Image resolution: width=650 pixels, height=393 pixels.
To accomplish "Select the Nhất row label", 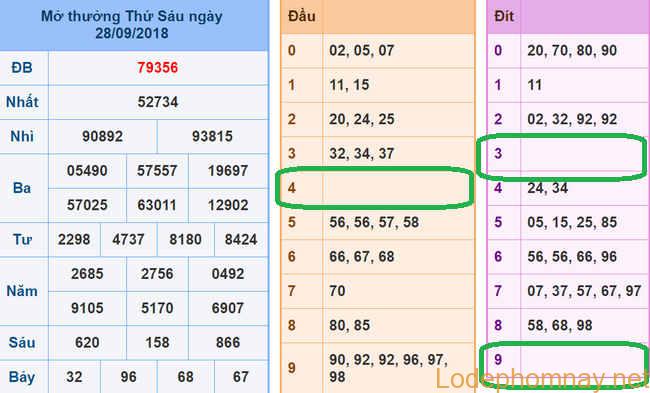I will pos(22,102).
